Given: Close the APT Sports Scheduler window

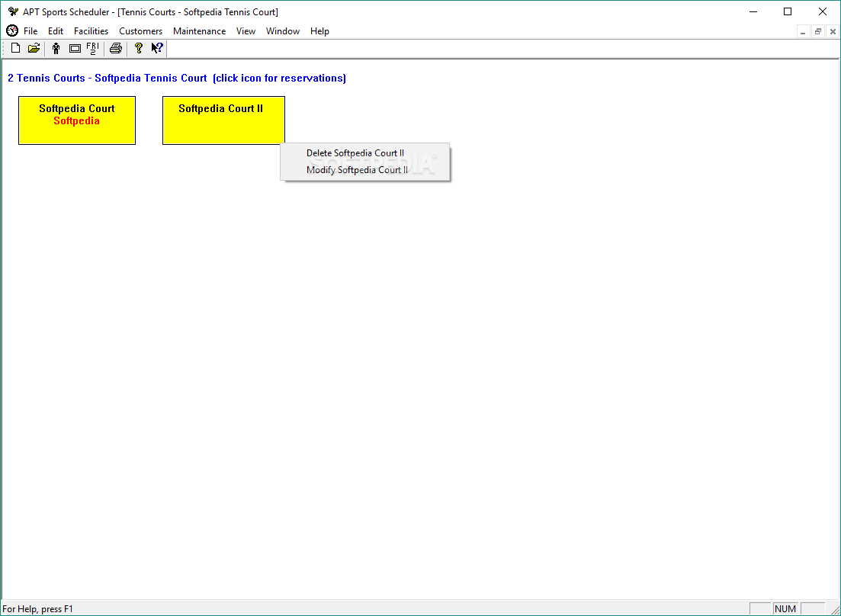Looking at the screenshot, I should point(823,11).
